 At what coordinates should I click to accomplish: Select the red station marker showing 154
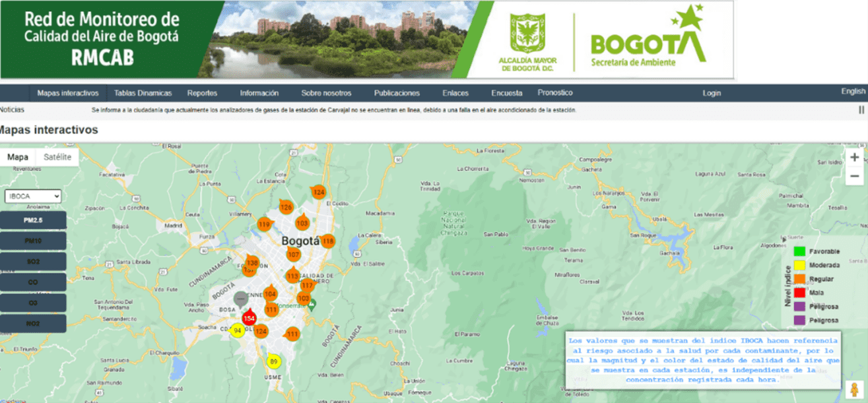tap(248, 317)
